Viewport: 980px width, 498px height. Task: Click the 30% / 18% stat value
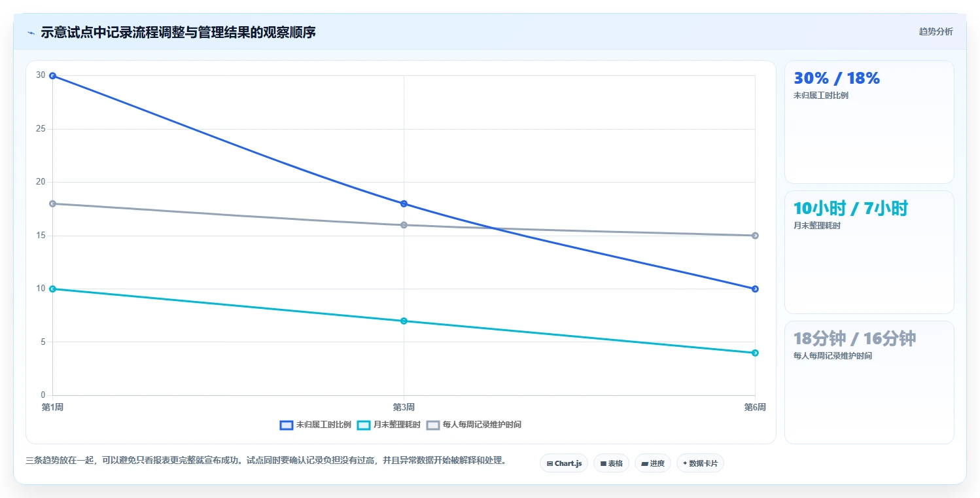tap(837, 79)
